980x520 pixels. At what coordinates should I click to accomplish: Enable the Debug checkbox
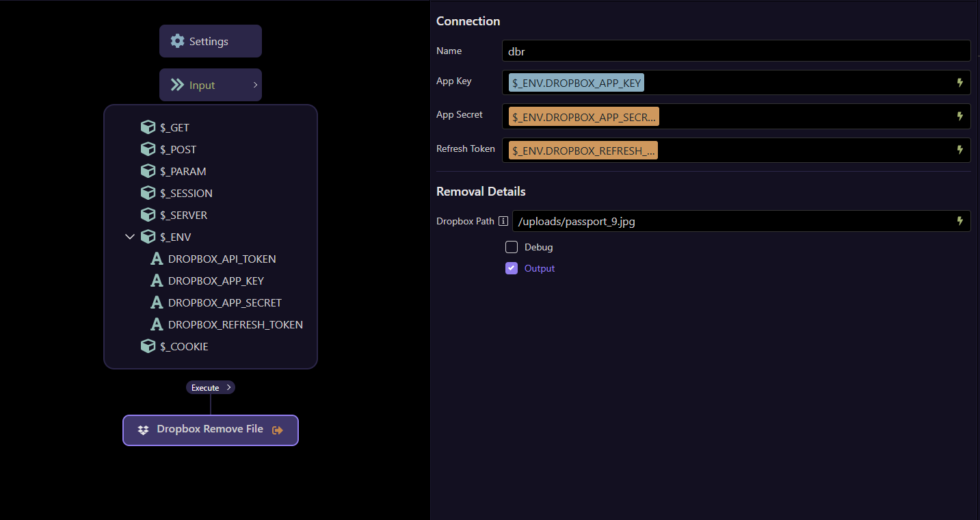coord(512,247)
